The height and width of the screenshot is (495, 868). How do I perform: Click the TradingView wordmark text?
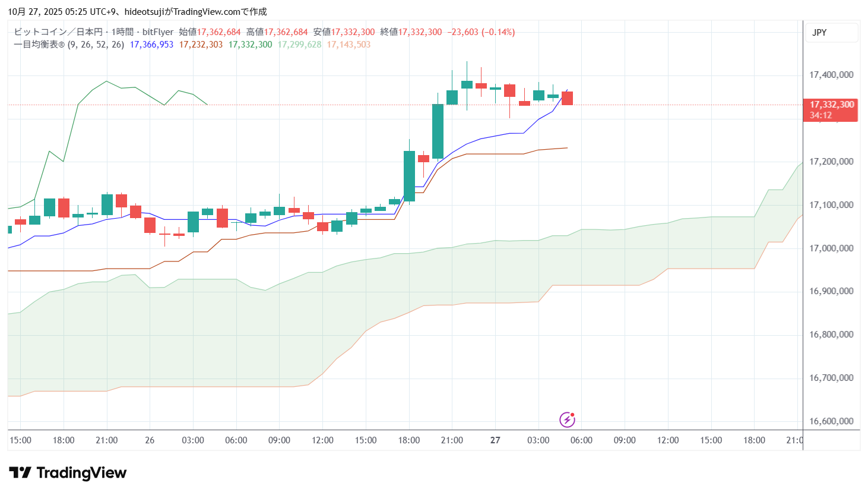(81, 473)
